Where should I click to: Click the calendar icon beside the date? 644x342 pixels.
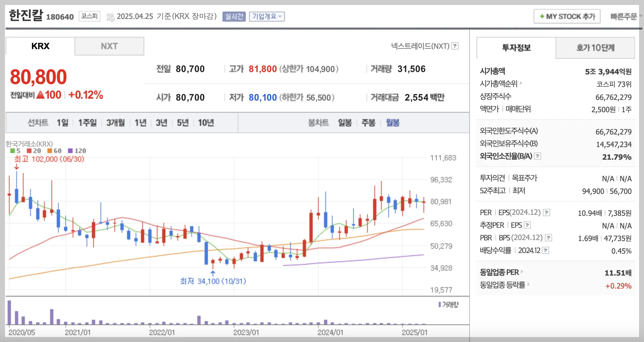click(110, 17)
